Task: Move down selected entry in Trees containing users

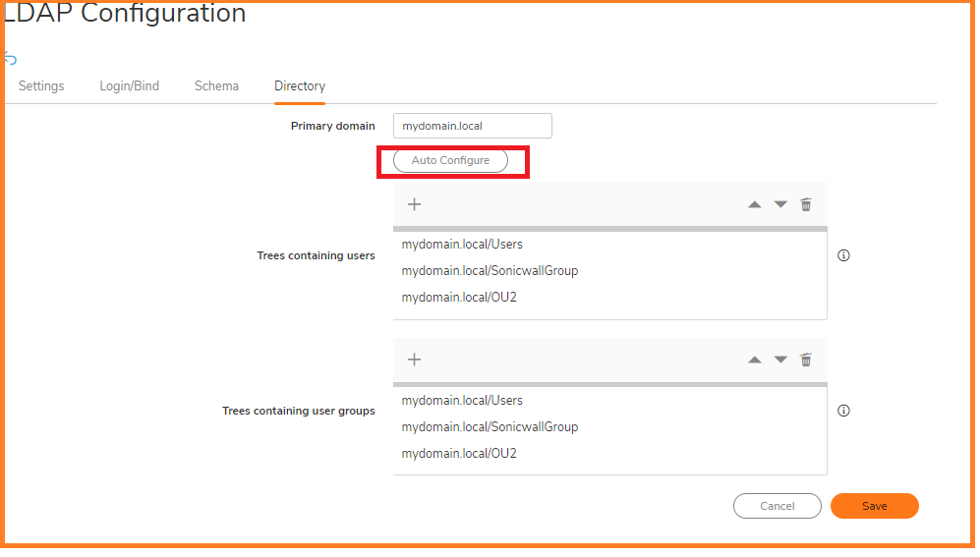Action: click(x=780, y=204)
